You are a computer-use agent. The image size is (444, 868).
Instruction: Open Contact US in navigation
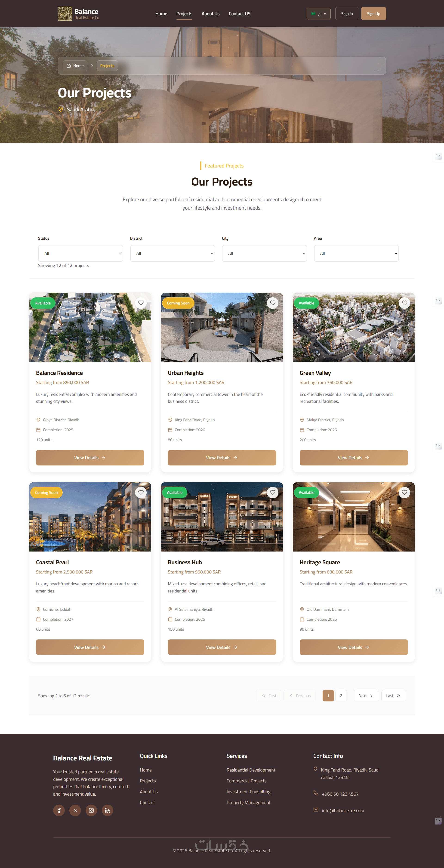pyautogui.click(x=239, y=14)
